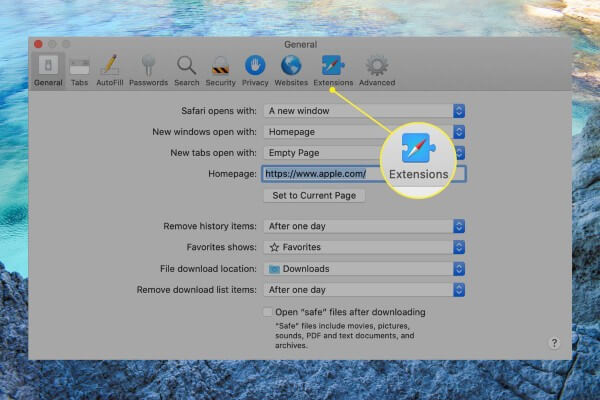Open the Privacy hand icon pane

click(255, 70)
